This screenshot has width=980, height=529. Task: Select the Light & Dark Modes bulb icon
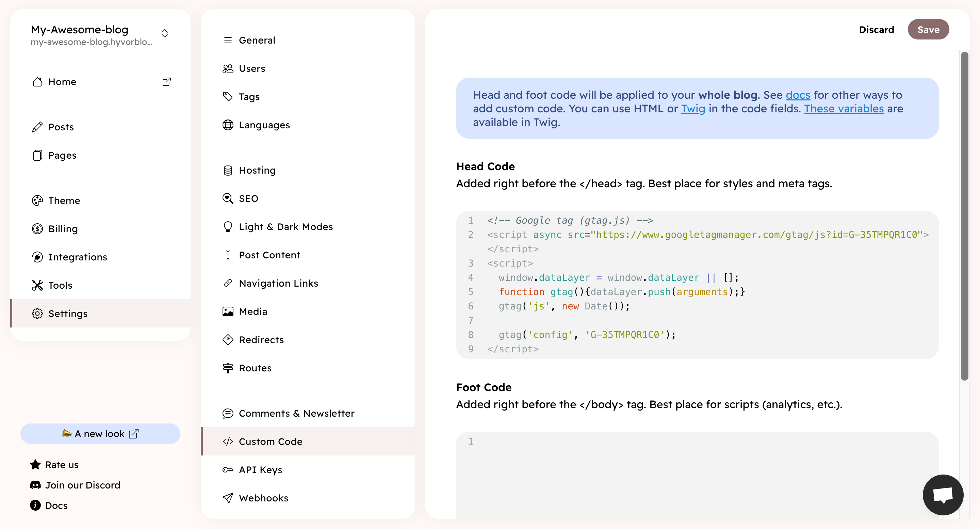click(228, 226)
